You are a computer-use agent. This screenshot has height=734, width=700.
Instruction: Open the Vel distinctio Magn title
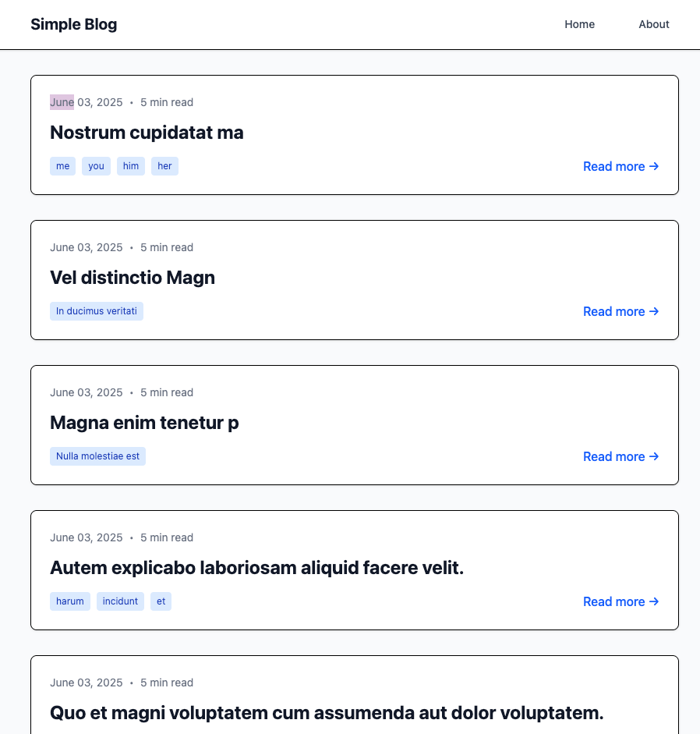(133, 278)
